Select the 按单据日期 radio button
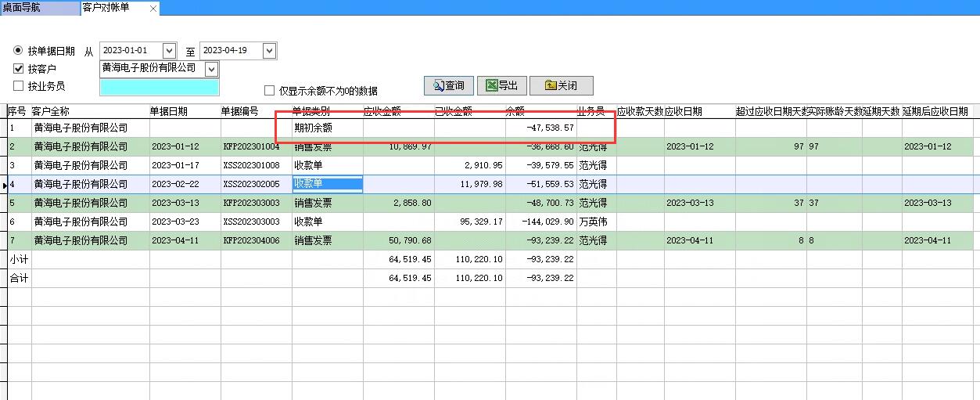 pos(19,51)
